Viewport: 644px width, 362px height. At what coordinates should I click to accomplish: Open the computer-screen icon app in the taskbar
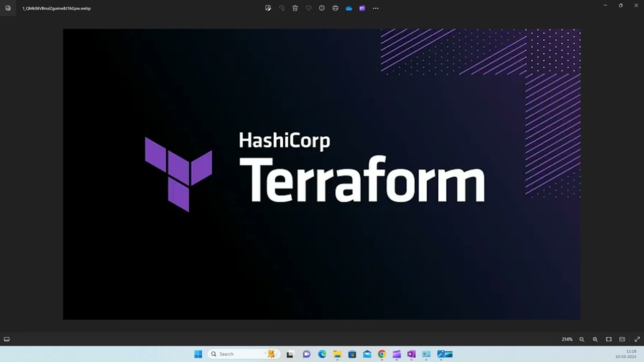(x=426, y=354)
